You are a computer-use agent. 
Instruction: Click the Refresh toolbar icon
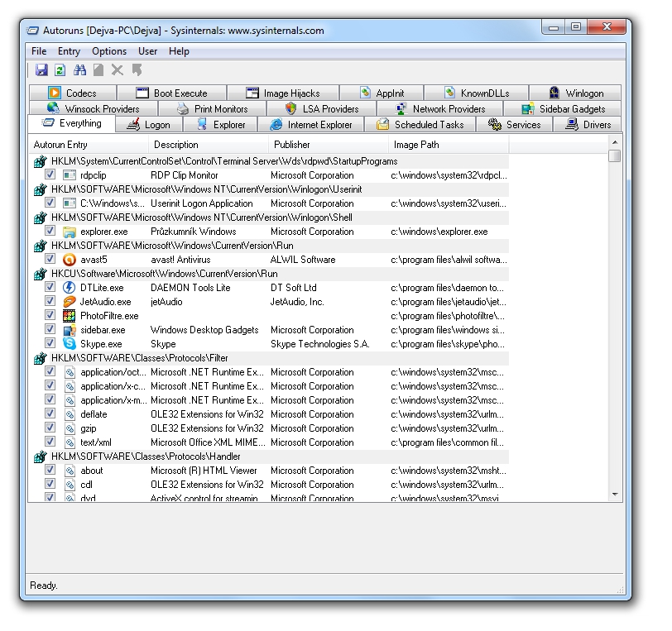coord(60,71)
